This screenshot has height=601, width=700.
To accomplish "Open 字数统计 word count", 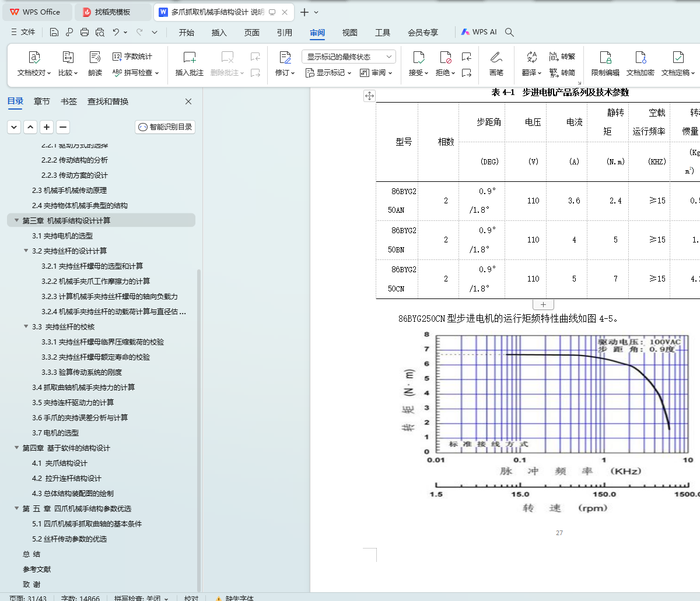I will point(132,57).
